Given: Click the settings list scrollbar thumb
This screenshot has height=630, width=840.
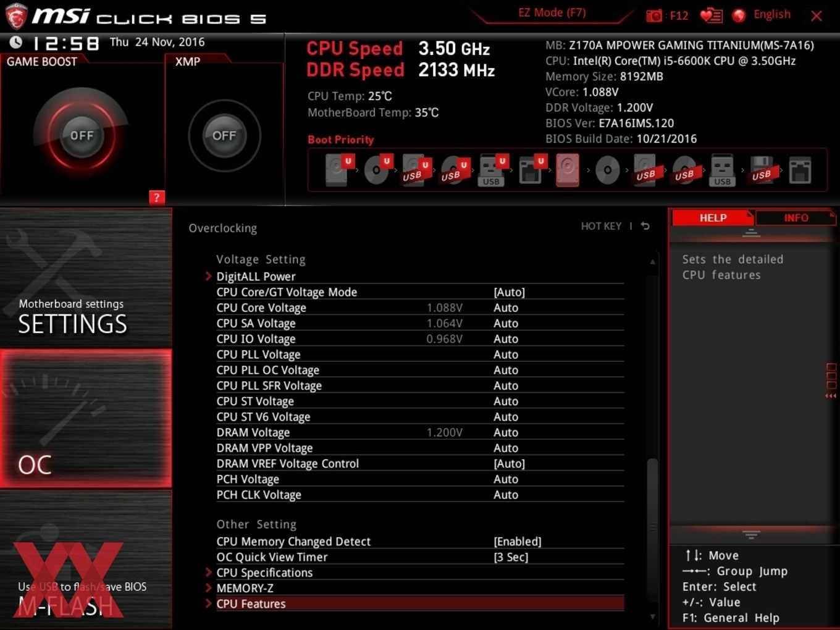Looking at the screenshot, I should click(x=652, y=526).
